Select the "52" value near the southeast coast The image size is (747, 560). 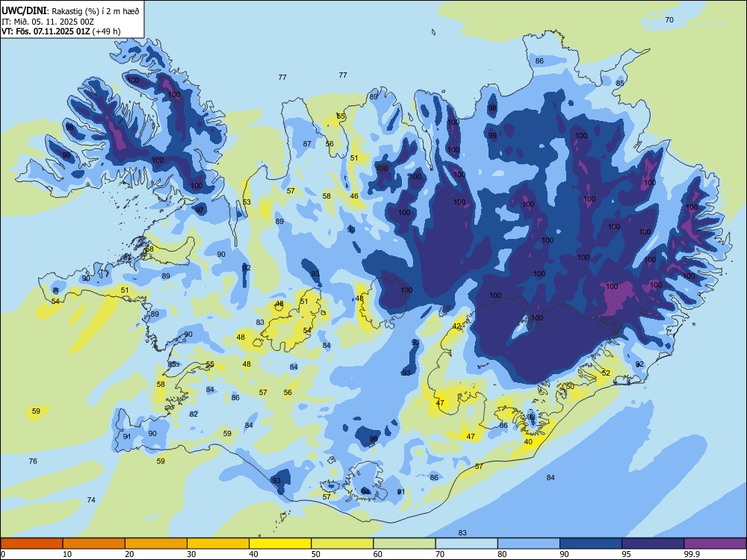coord(606,373)
